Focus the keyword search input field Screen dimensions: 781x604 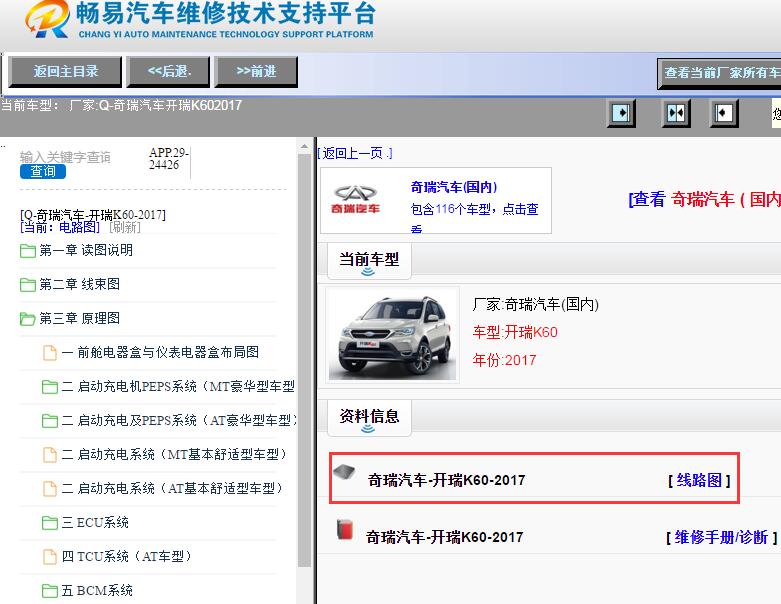pos(65,157)
